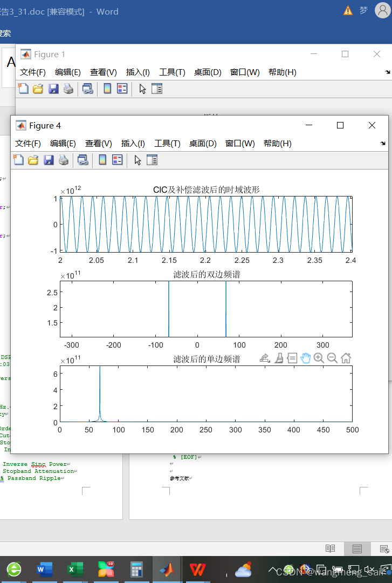The height and width of the screenshot is (583, 392).
Task: Print Figure 4 with the printer icon
Action: (x=64, y=160)
